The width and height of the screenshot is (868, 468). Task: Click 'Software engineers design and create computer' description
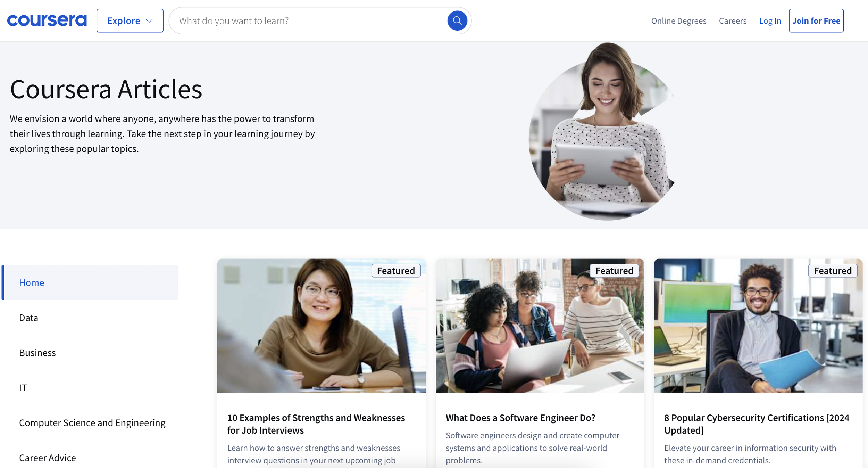pyautogui.click(x=532, y=448)
